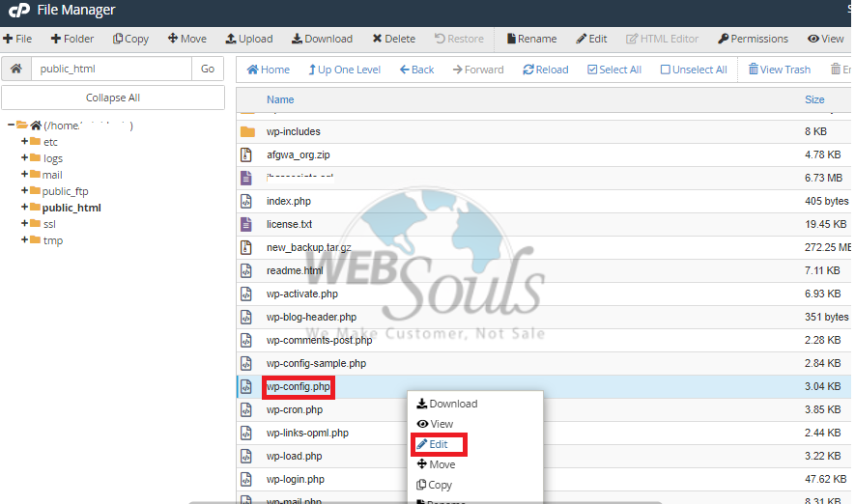Image resolution: width=855 pixels, height=504 pixels.
Task: Click the afgwa_org.zip archive icon
Action: point(246,154)
